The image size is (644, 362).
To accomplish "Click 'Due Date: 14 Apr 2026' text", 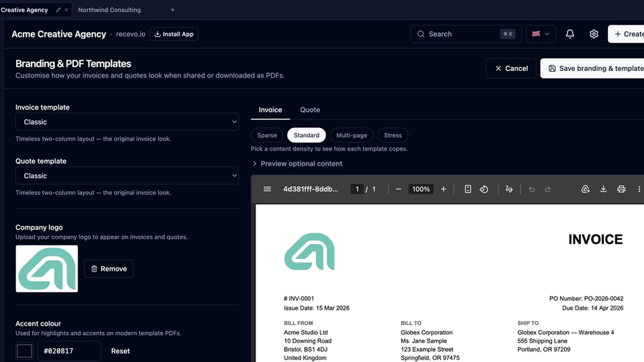I will click(592, 308).
